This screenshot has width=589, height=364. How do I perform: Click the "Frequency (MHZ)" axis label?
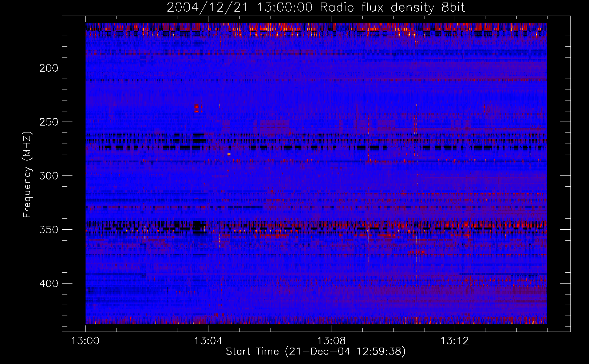point(27,174)
